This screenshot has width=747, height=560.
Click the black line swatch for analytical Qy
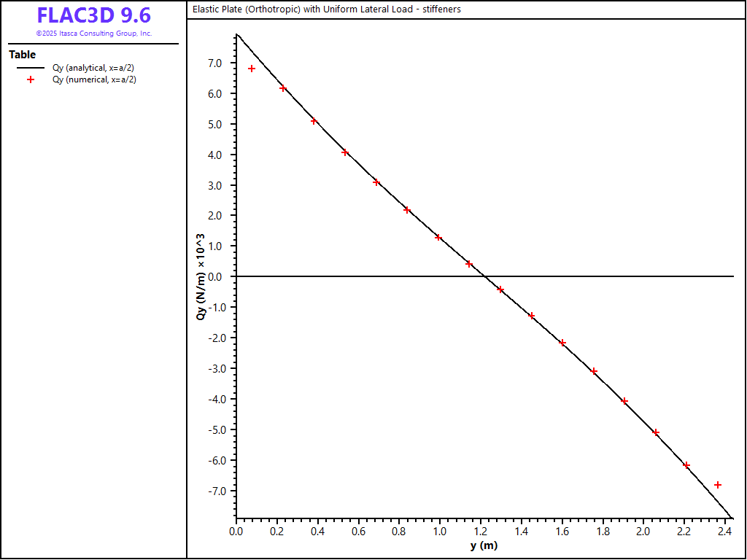(31, 68)
